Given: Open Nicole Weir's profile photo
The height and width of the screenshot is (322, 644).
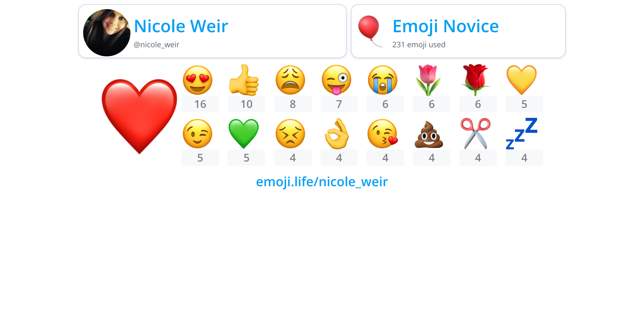Looking at the screenshot, I should 107,33.
